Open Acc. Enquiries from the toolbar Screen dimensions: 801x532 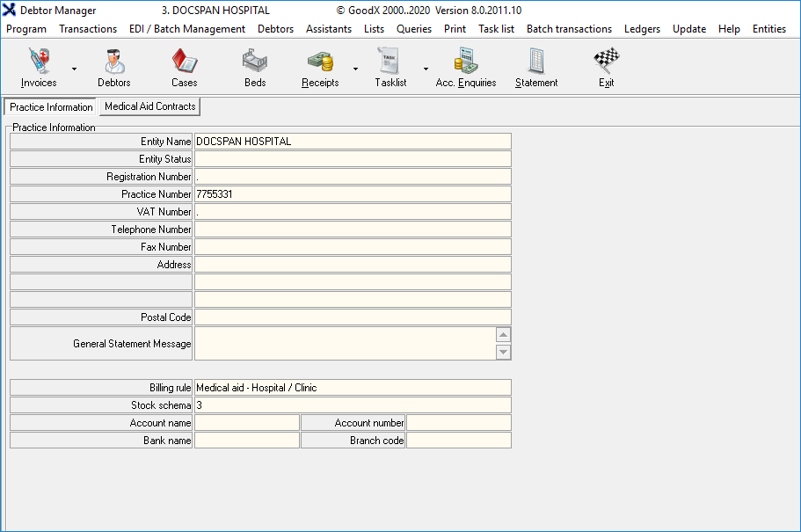(x=466, y=68)
